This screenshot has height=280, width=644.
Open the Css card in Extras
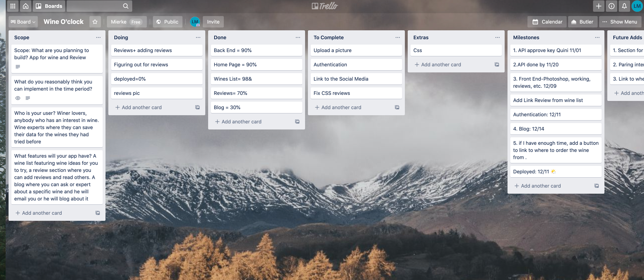tap(456, 50)
